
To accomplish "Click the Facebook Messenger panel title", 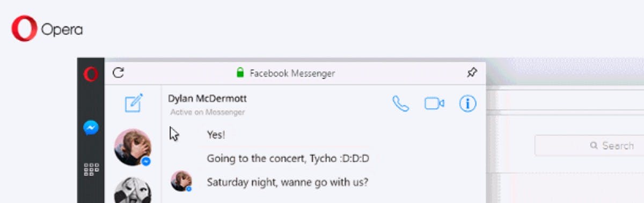I will coord(292,73).
